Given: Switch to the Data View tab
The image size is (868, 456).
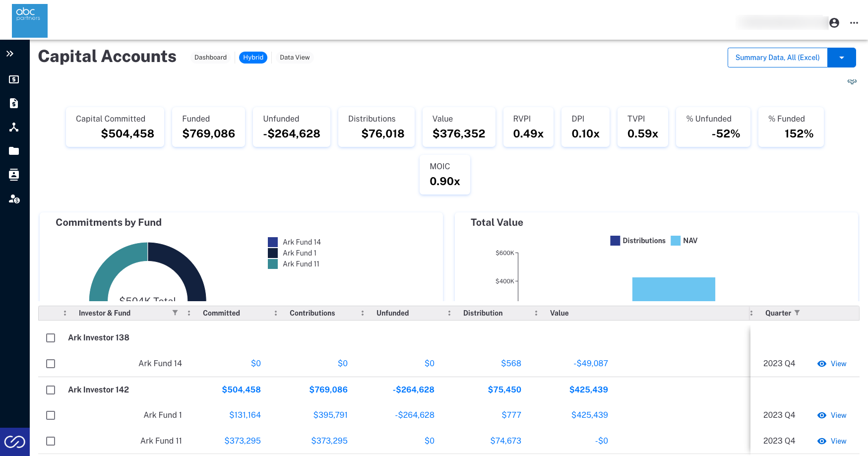Looking at the screenshot, I should point(295,58).
